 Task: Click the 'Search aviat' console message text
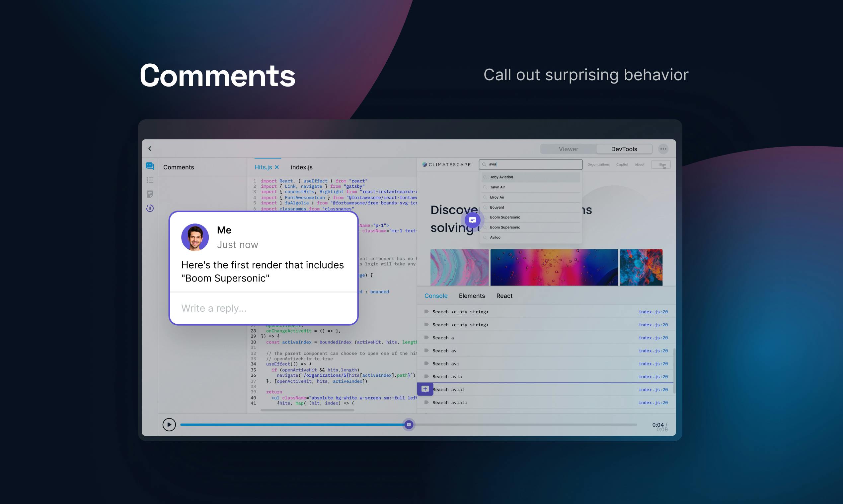(x=448, y=390)
